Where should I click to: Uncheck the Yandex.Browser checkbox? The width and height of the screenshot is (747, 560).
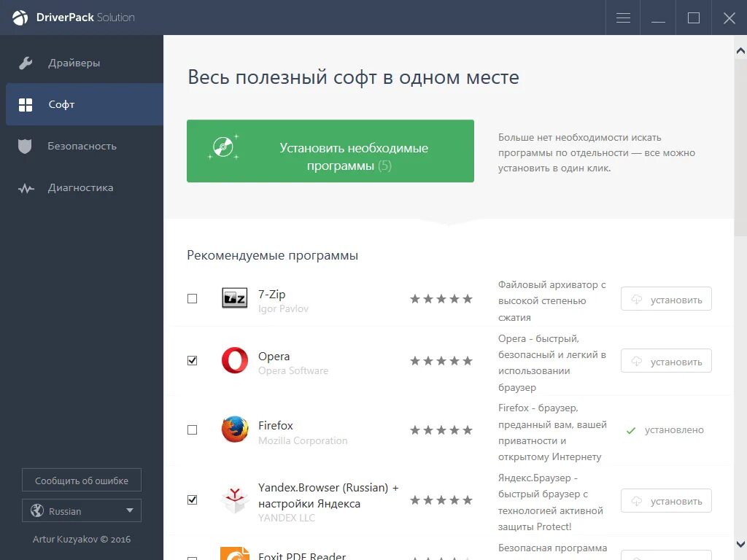pos(192,499)
